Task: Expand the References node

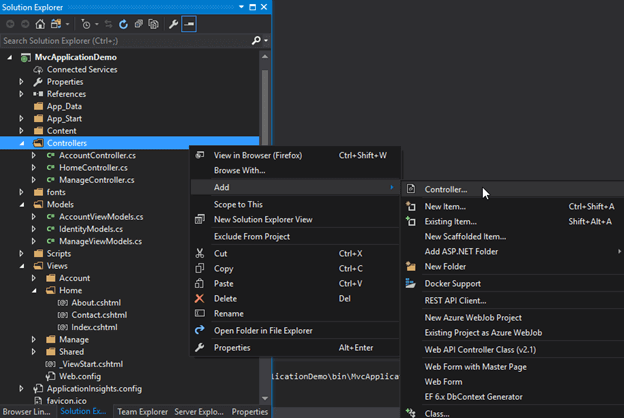Action: tap(22, 94)
